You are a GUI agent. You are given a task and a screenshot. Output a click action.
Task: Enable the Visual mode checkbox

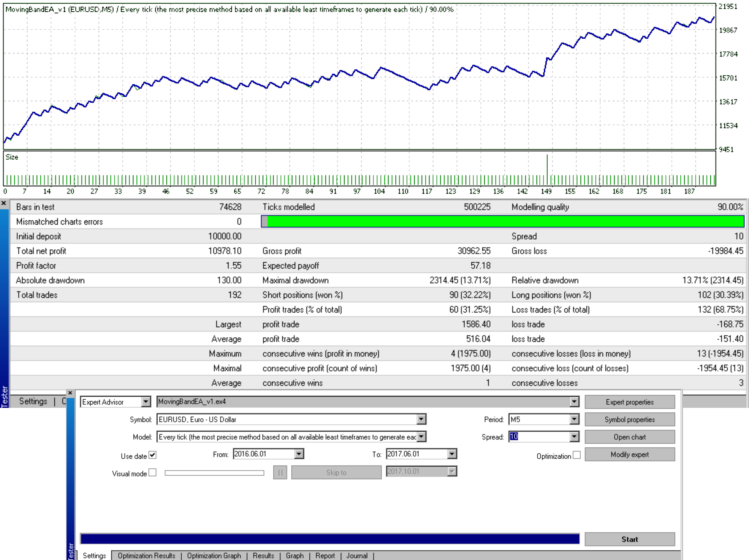pyautogui.click(x=152, y=473)
